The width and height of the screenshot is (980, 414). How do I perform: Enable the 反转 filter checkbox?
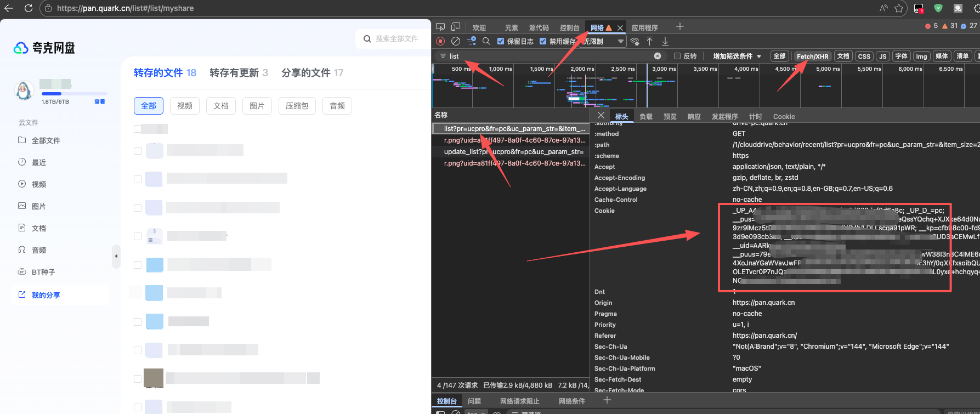[677, 56]
